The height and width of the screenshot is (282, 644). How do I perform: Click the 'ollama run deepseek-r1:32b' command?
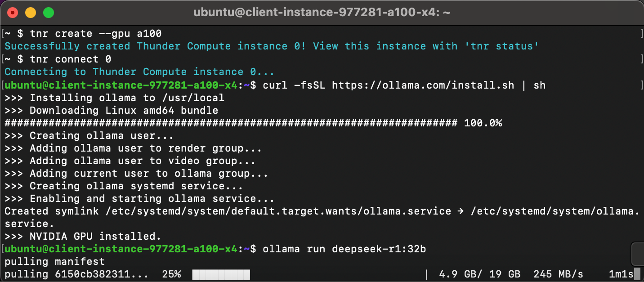coord(344,249)
